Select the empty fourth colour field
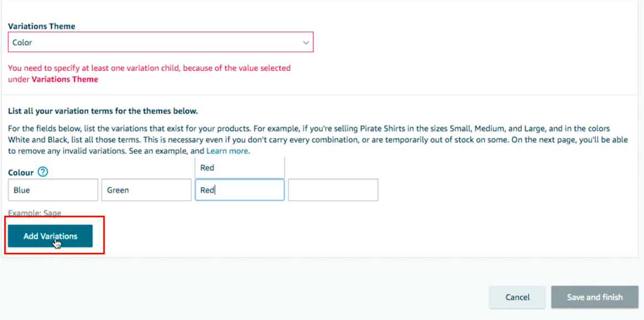The width and height of the screenshot is (644, 320). (x=333, y=190)
